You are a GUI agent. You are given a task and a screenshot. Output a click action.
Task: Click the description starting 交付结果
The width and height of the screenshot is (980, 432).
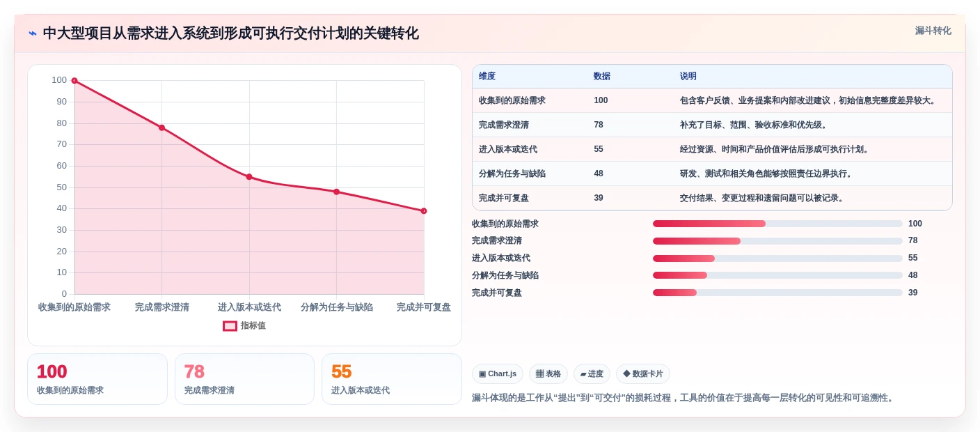coord(762,198)
